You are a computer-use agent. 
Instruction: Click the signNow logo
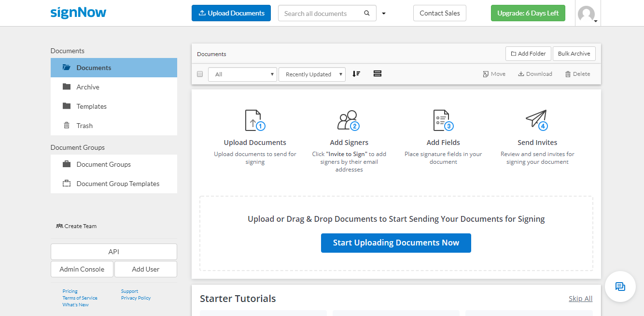(x=78, y=13)
